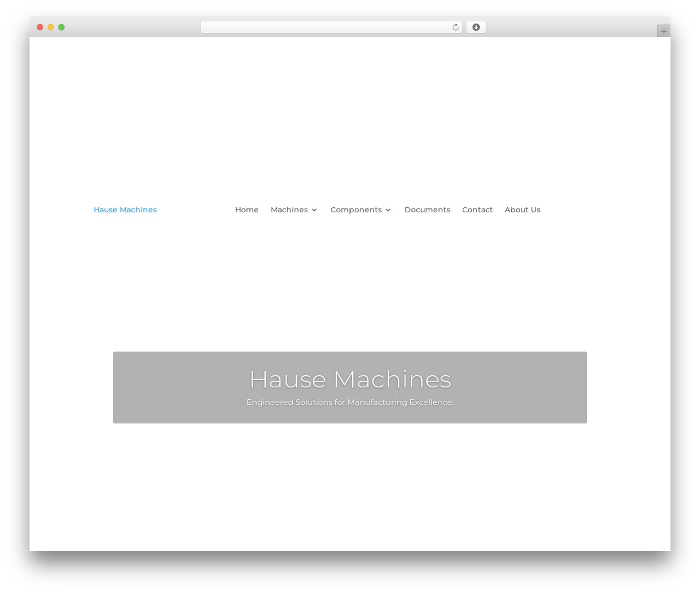Reload the page with the refresh icon

[x=455, y=27]
